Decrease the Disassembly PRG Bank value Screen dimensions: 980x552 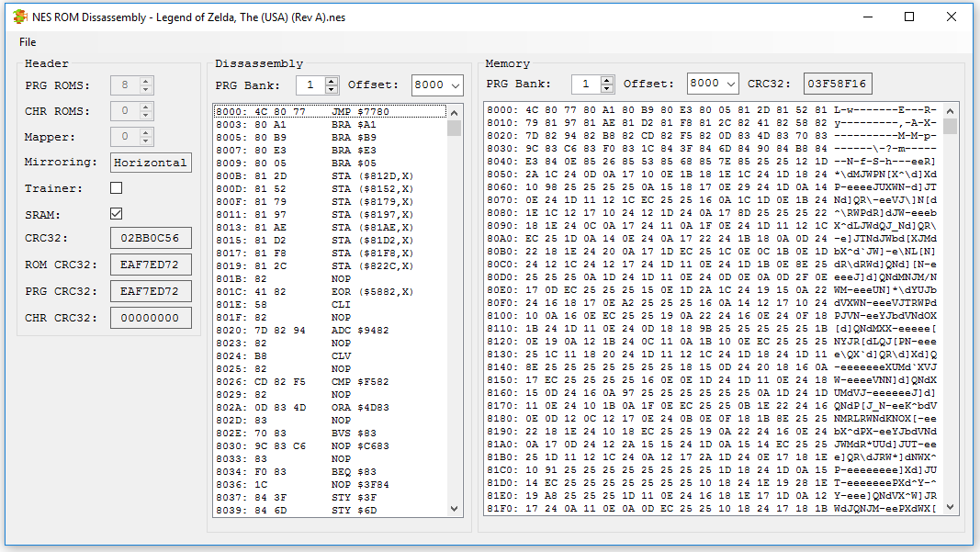[x=332, y=89]
